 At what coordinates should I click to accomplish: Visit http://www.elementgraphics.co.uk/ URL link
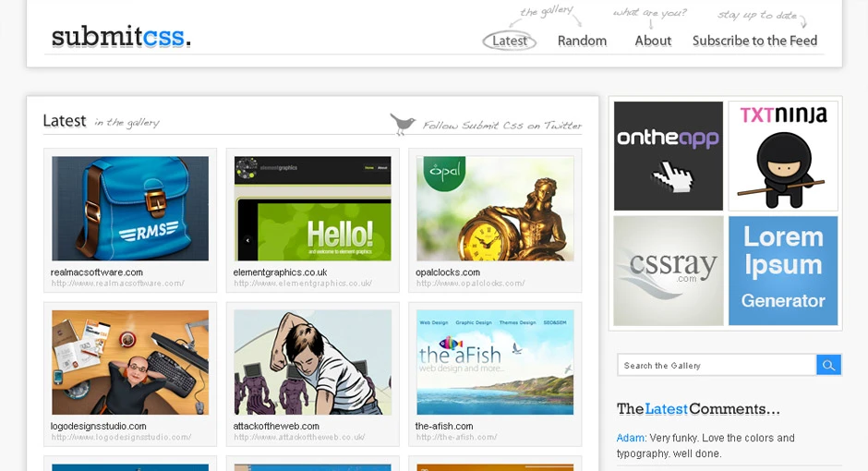(x=303, y=284)
